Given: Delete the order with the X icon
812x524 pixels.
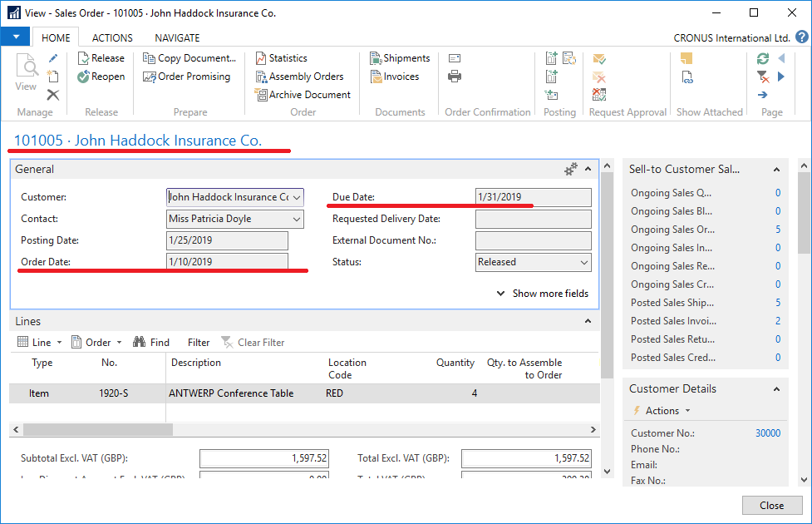Looking at the screenshot, I should point(53,95).
